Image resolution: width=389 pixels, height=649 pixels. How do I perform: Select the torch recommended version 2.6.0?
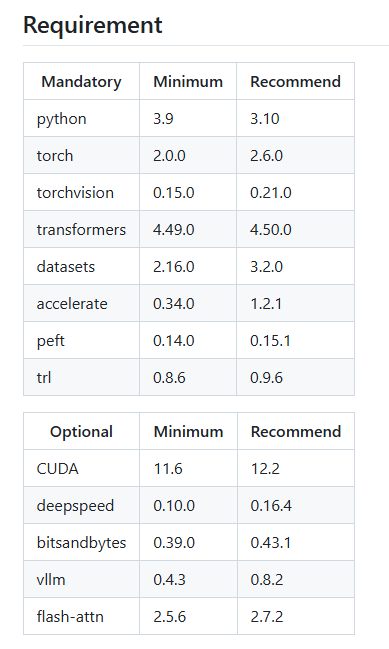click(267, 156)
